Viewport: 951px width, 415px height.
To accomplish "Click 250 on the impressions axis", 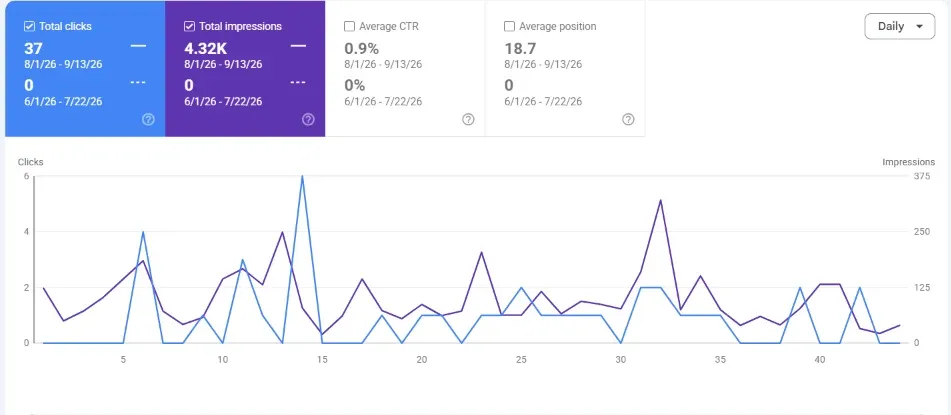I will pyautogui.click(x=921, y=232).
